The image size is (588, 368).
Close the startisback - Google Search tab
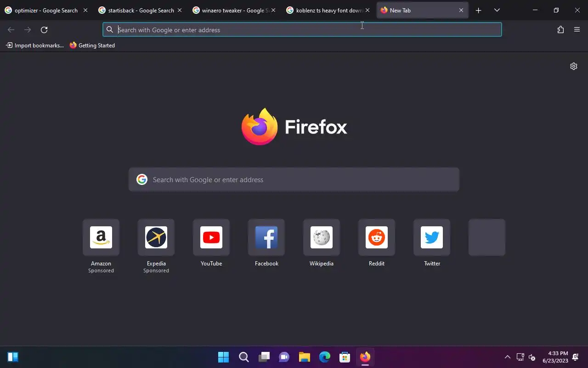click(x=179, y=10)
